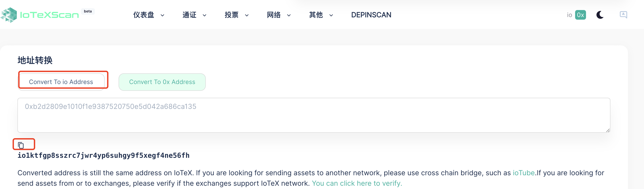The height and width of the screenshot is (189, 644).
Task: Open the language translation icon
Action: (x=623, y=15)
